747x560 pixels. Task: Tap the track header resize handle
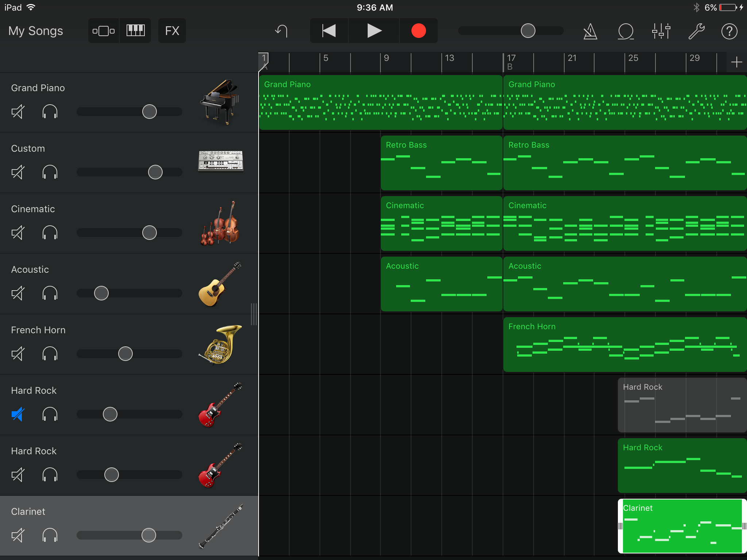coord(254,314)
